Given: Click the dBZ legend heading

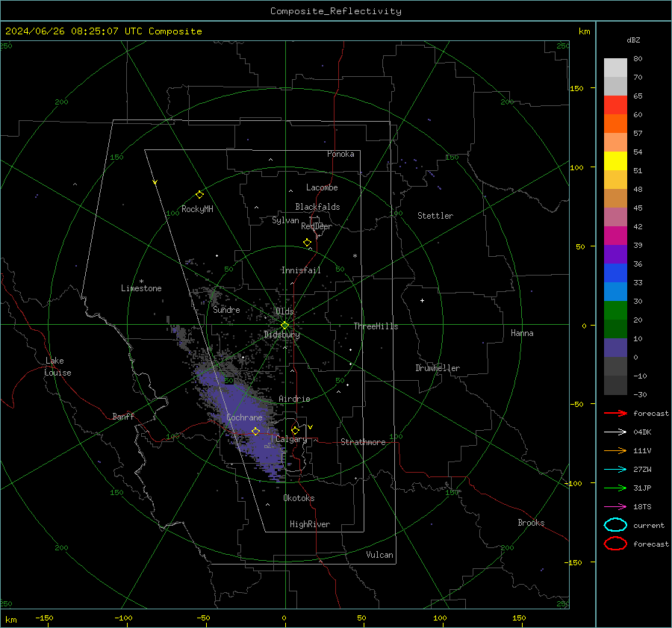Looking at the screenshot, I should [633, 40].
